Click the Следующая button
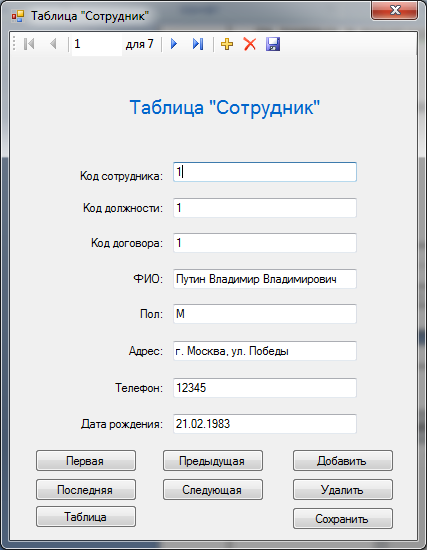 (213, 490)
